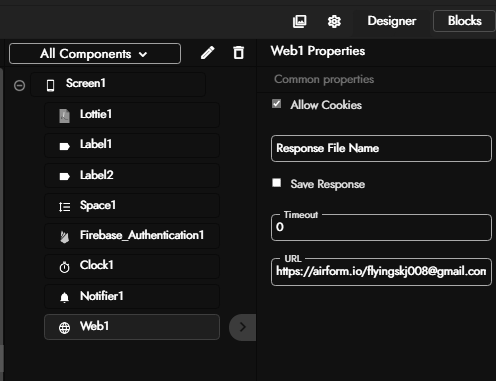This screenshot has height=381, width=496.
Task: Click the Label1 tag icon
Action: pyautogui.click(x=64, y=146)
